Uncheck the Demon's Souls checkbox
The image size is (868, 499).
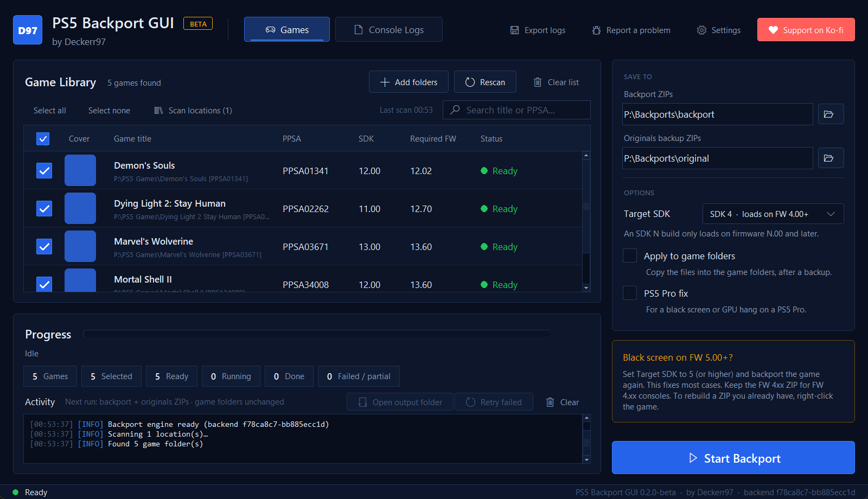click(44, 171)
